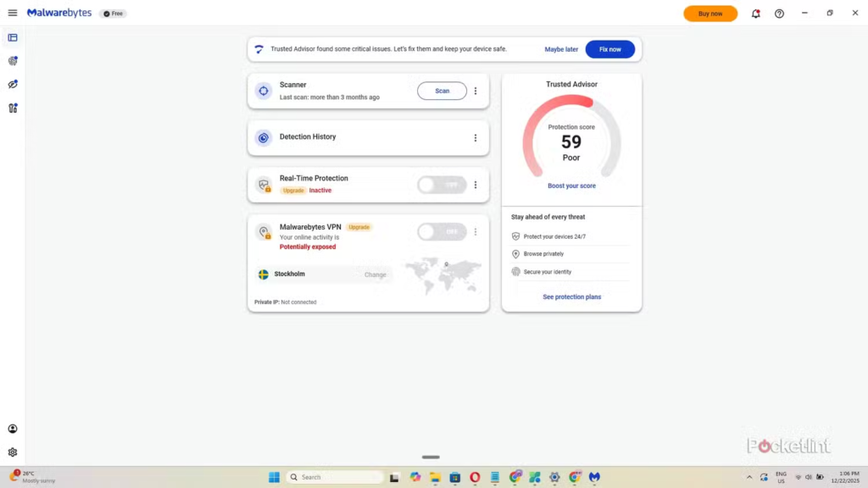Image resolution: width=868 pixels, height=488 pixels.
Task: Click Malwarebytes icon in Windows taskbar
Action: (x=595, y=477)
